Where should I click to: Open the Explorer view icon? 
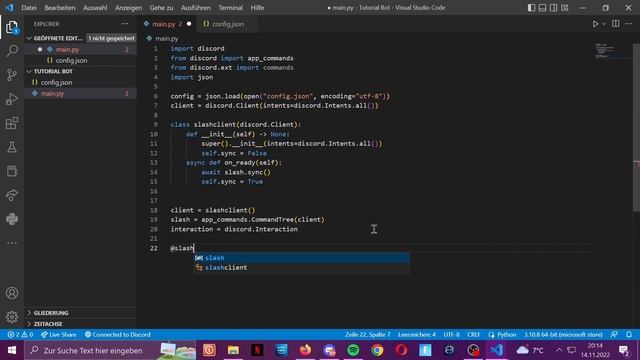coord(12,27)
